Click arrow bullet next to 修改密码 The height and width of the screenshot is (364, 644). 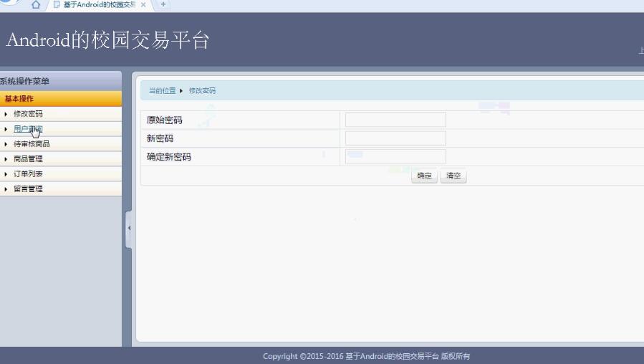pyautogui.click(x=6, y=114)
